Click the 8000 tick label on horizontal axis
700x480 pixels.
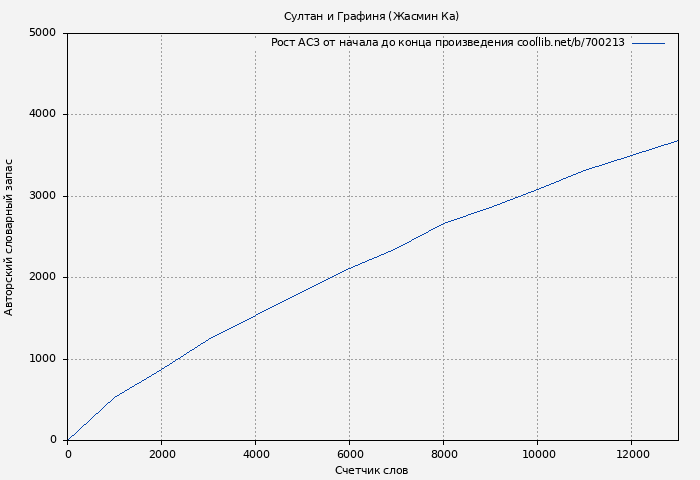point(443,454)
